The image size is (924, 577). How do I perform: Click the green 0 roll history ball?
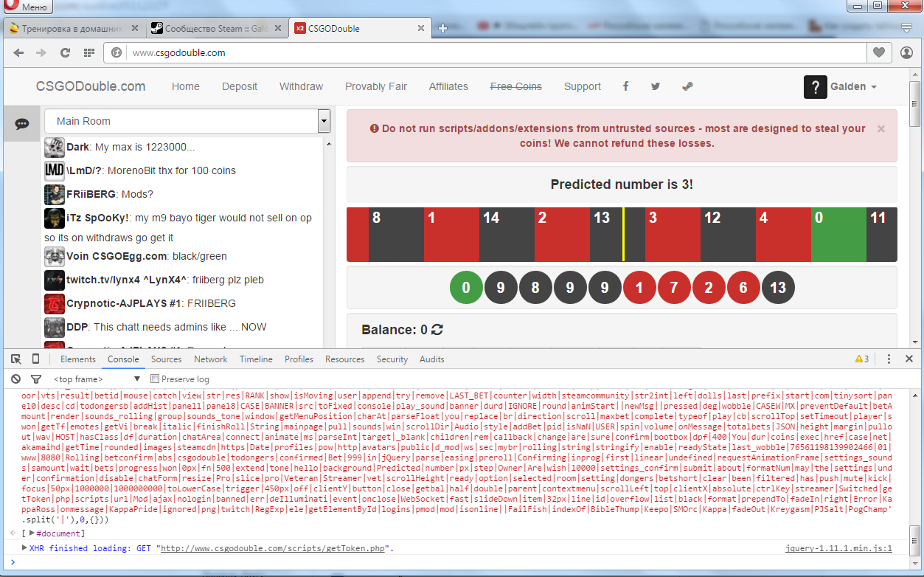point(466,288)
